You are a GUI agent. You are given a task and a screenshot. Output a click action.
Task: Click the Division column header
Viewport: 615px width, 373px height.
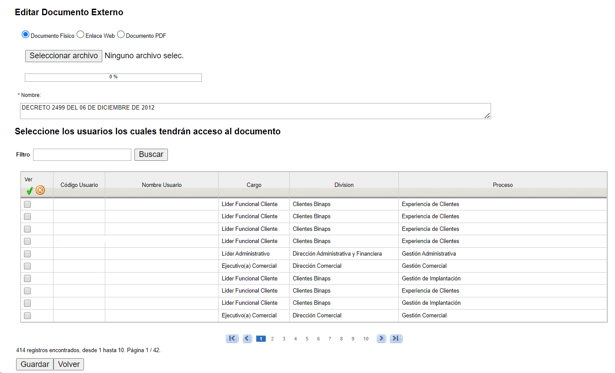[x=344, y=185]
